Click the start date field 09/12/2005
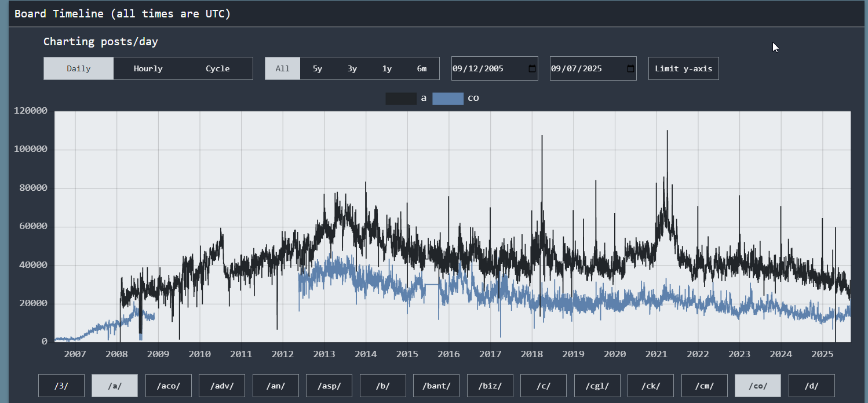 [x=487, y=68]
